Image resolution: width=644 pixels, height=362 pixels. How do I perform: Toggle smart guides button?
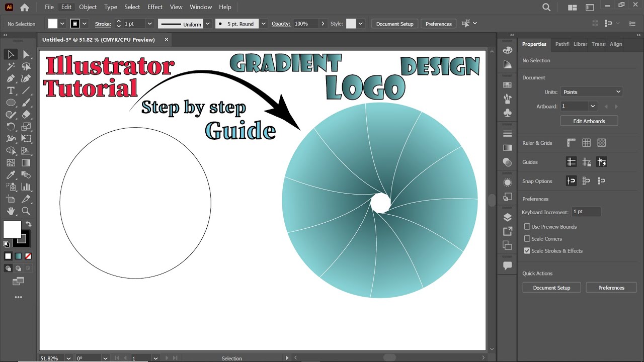coord(601,162)
